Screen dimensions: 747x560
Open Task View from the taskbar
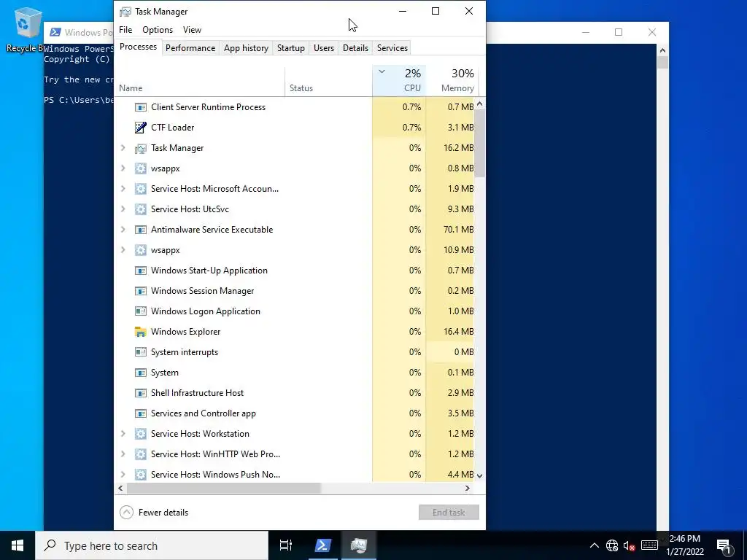pyautogui.click(x=286, y=545)
